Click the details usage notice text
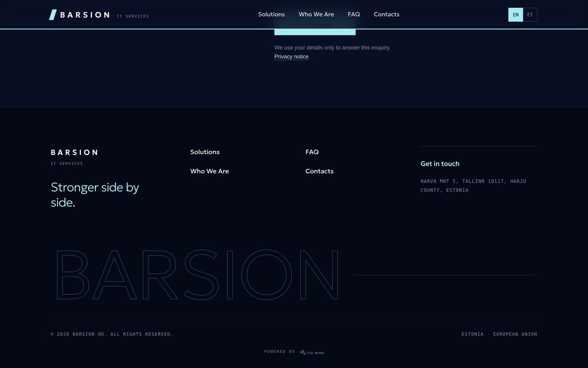Image resolution: width=588 pixels, height=368 pixels. 332,47
